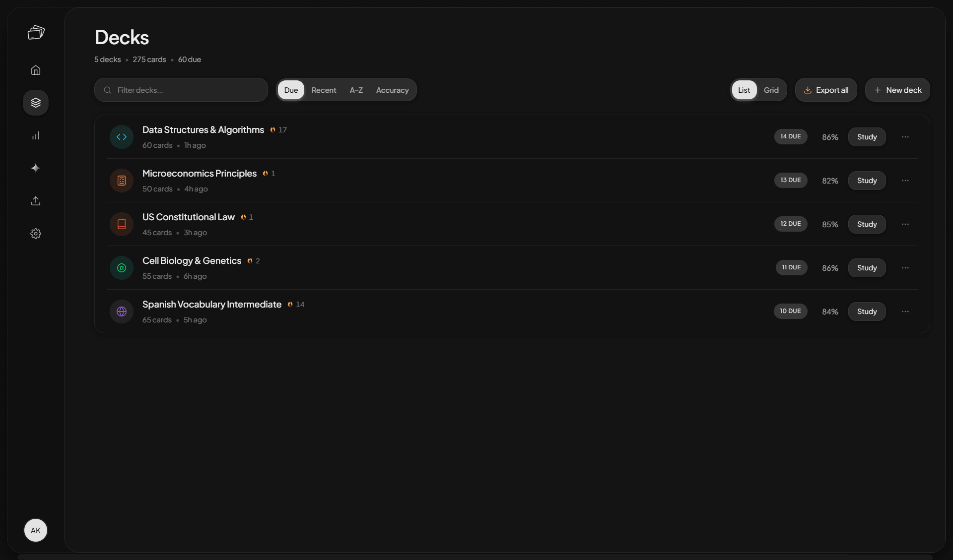Sort decks by Recent
This screenshot has height=560, width=953.
[324, 90]
